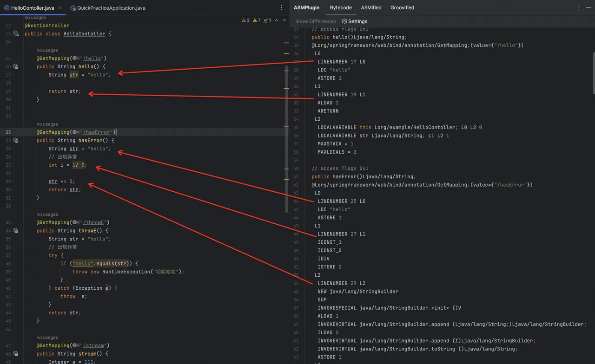Image resolution: width=595 pixels, height=364 pixels.
Task: Click the HelloContoller class name in line 13
Action: point(84,34)
